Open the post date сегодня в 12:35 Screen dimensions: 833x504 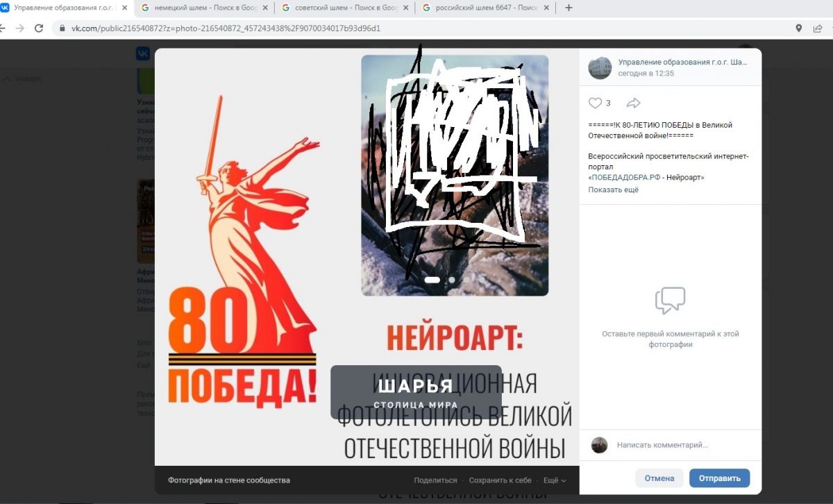pyautogui.click(x=646, y=73)
